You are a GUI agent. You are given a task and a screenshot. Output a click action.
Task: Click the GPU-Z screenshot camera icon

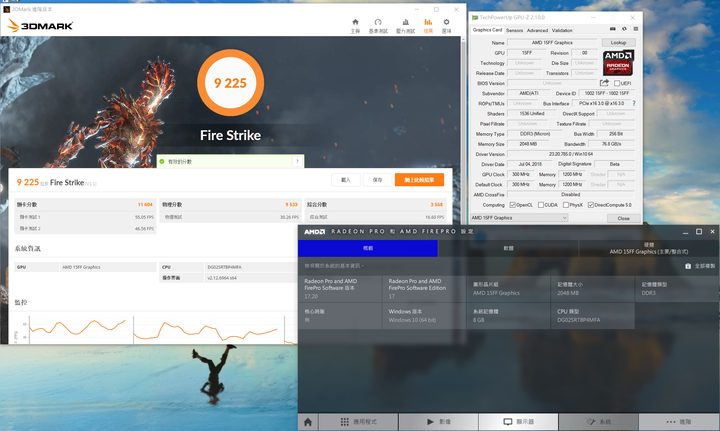click(x=613, y=29)
